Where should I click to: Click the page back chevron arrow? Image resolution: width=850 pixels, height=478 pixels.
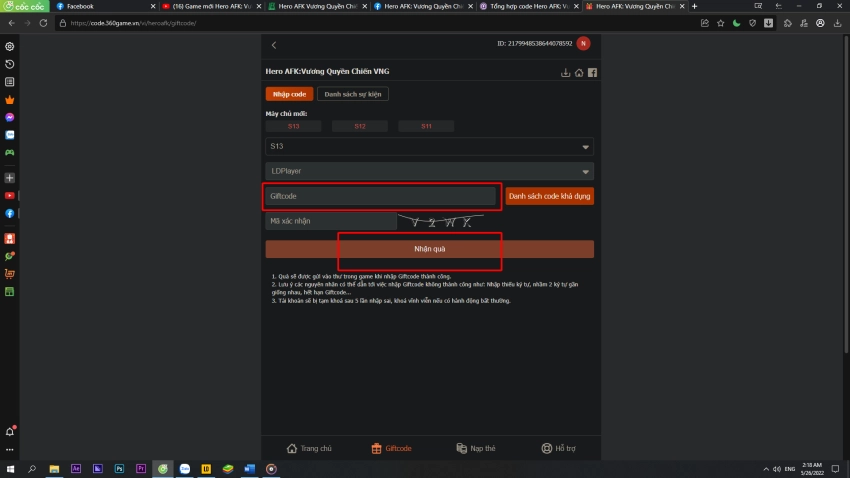coord(274,45)
